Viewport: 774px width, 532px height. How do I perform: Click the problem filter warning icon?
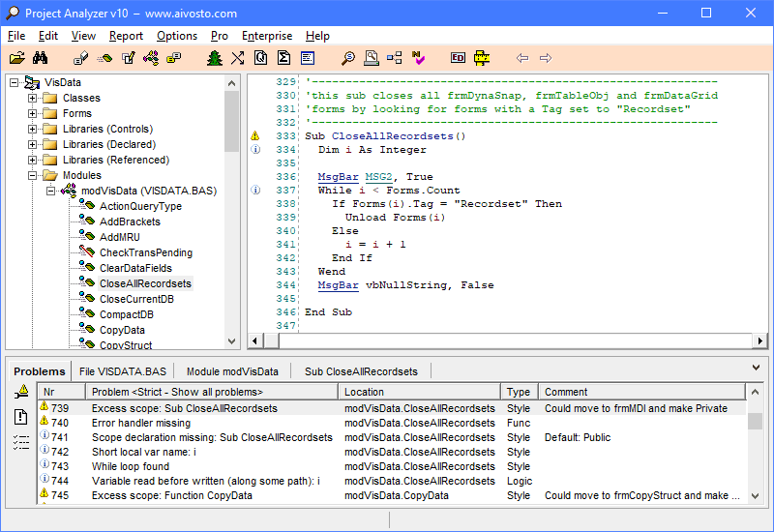point(21,392)
